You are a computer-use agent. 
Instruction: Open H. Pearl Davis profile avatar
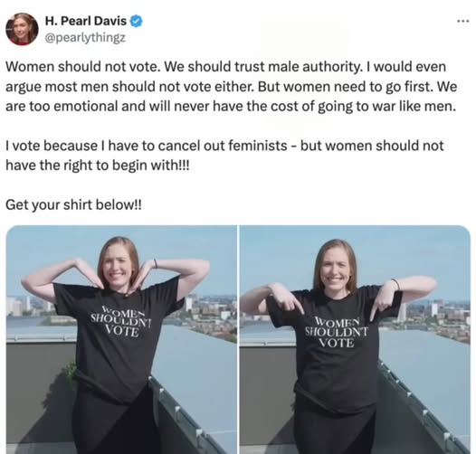(x=22, y=29)
